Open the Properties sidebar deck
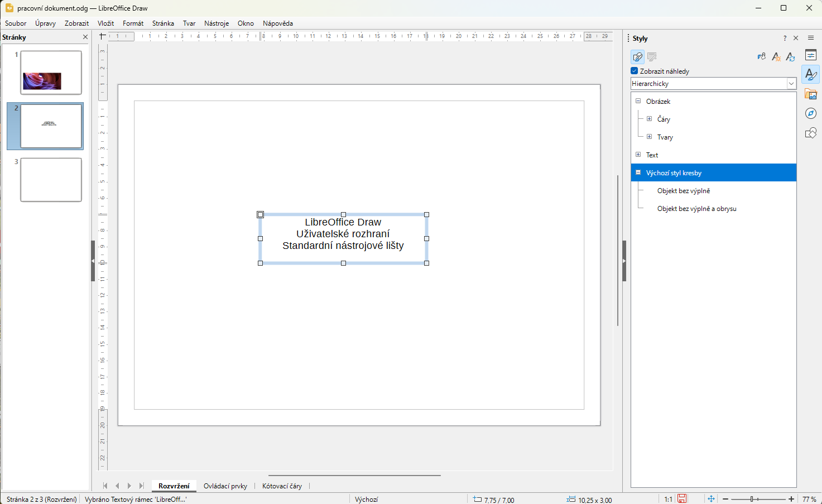 point(811,55)
